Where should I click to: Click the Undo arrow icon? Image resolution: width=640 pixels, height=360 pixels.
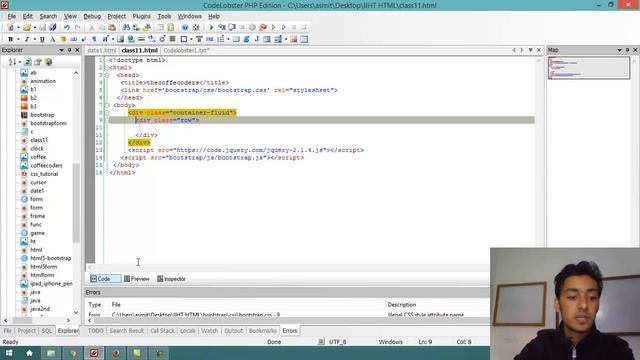coord(67,27)
